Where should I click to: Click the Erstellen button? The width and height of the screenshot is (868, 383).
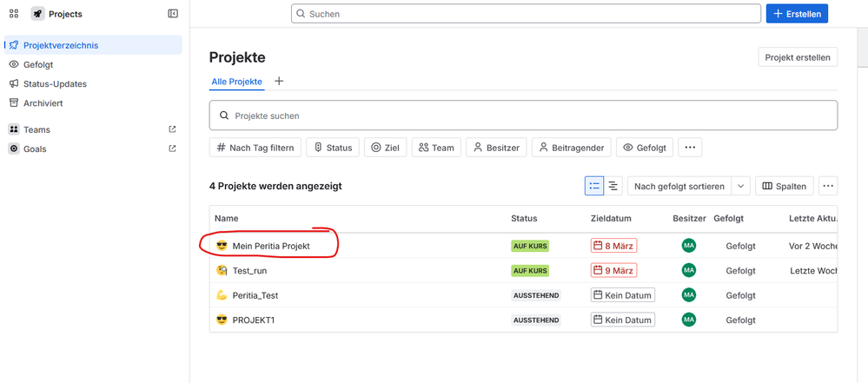click(797, 14)
